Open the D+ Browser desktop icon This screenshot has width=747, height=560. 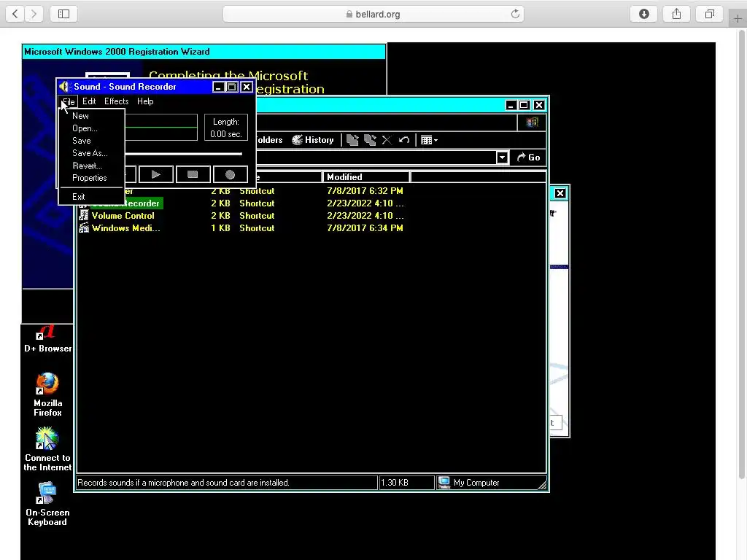tap(47, 339)
